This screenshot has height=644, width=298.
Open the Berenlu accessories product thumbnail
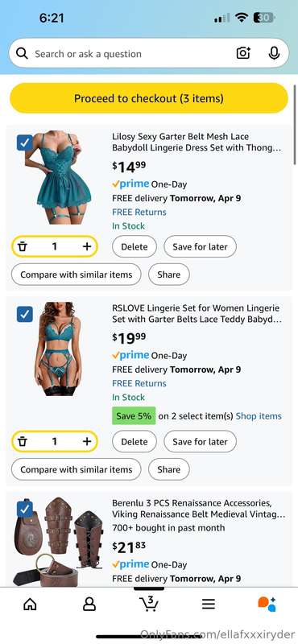click(58, 542)
